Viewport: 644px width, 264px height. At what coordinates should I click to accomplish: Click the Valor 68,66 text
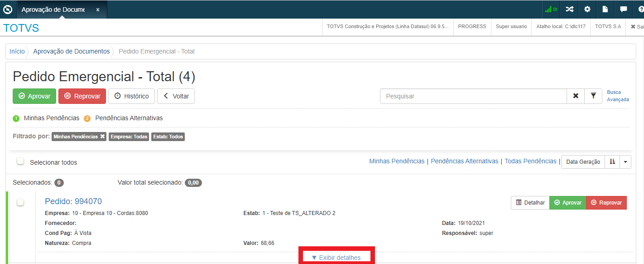tap(267, 243)
